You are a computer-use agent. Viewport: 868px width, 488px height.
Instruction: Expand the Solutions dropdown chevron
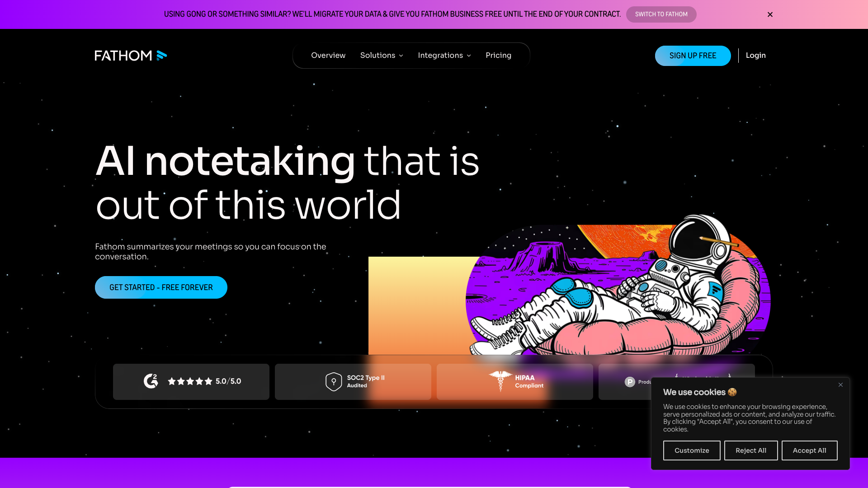pyautogui.click(x=401, y=56)
